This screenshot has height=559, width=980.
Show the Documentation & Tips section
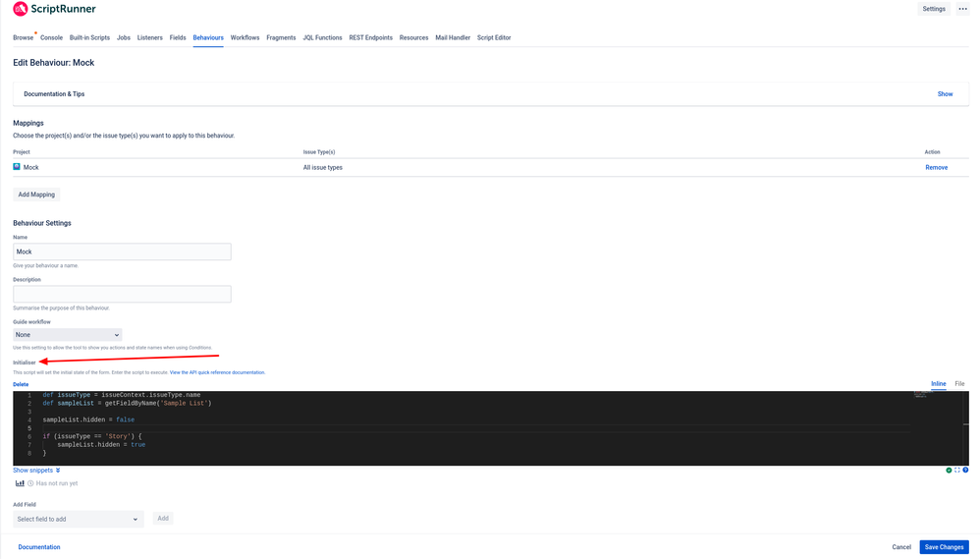coord(945,93)
